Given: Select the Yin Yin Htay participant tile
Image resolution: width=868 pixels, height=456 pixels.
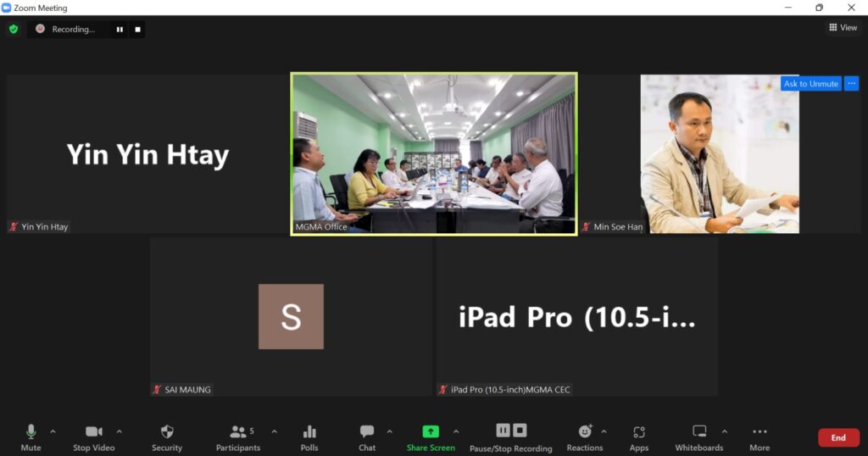Looking at the screenshot, I should [147, 154].
